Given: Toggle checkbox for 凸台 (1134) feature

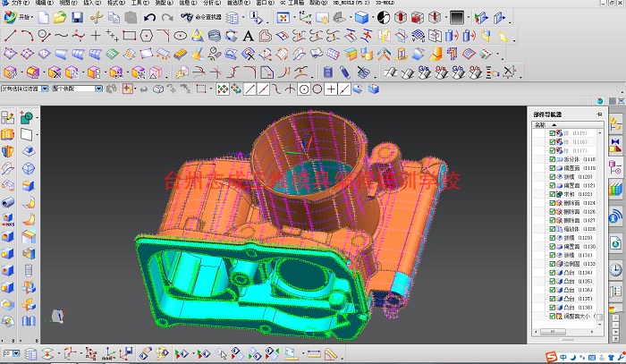Looking at the screenshot, I should (x=552, y=273).
